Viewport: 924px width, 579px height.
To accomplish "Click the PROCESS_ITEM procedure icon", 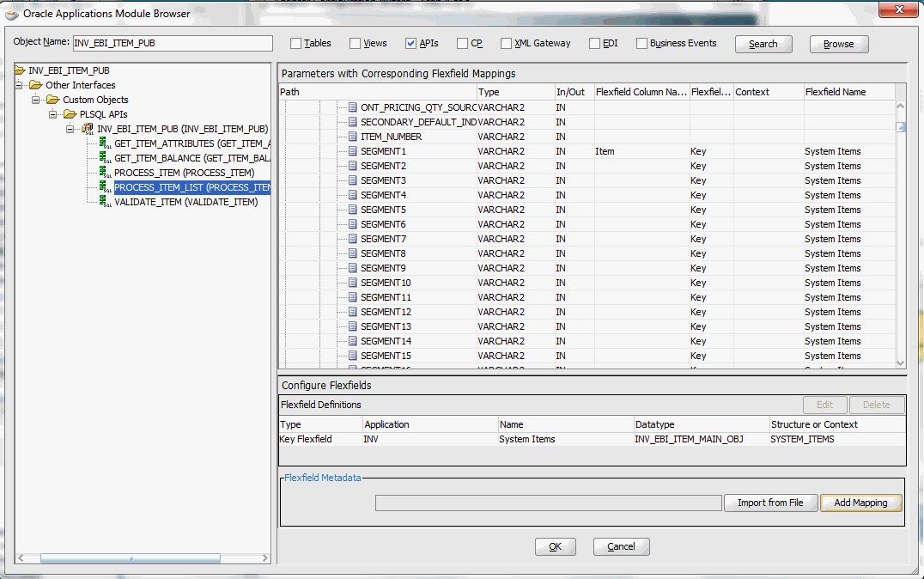I will point(105,172).
